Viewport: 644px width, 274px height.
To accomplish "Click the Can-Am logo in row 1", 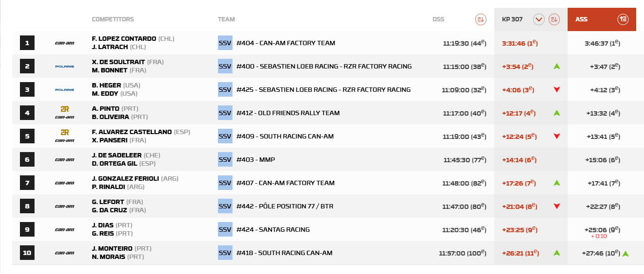I will [x=64, y=43].
